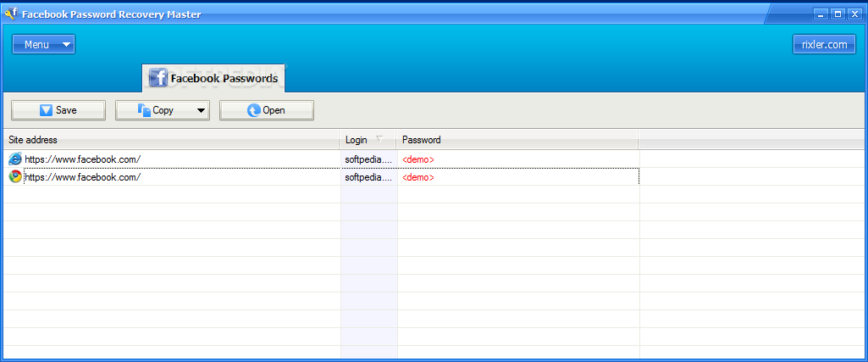Click <demo> password in Chrome row
The image size is (868, 362).
[418, 177]
